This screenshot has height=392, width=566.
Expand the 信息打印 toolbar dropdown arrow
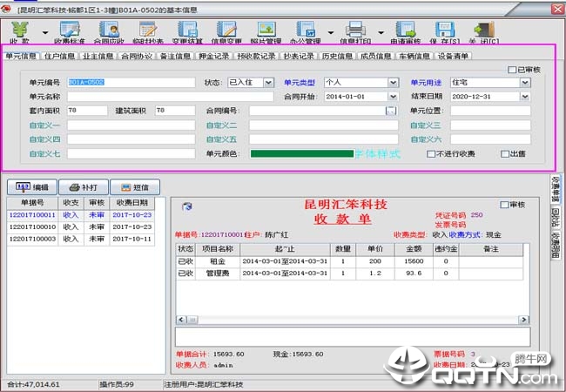coord(381,32)
